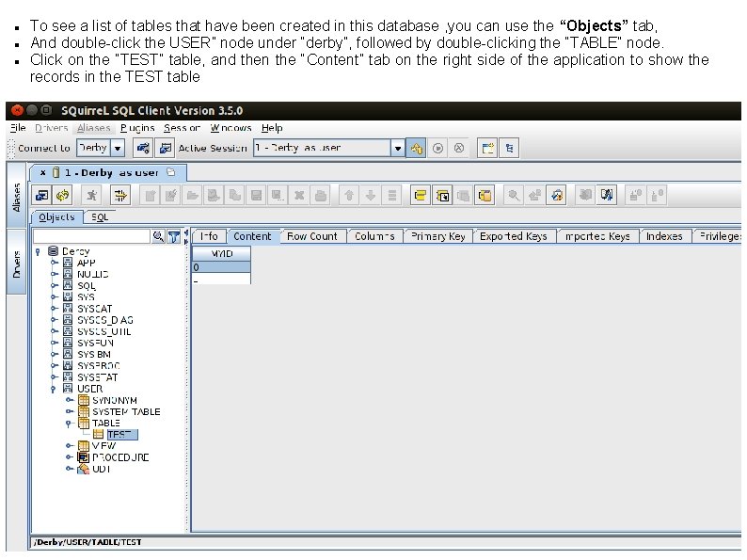Open the Row Count tab
747x560 pixels.
312,236
